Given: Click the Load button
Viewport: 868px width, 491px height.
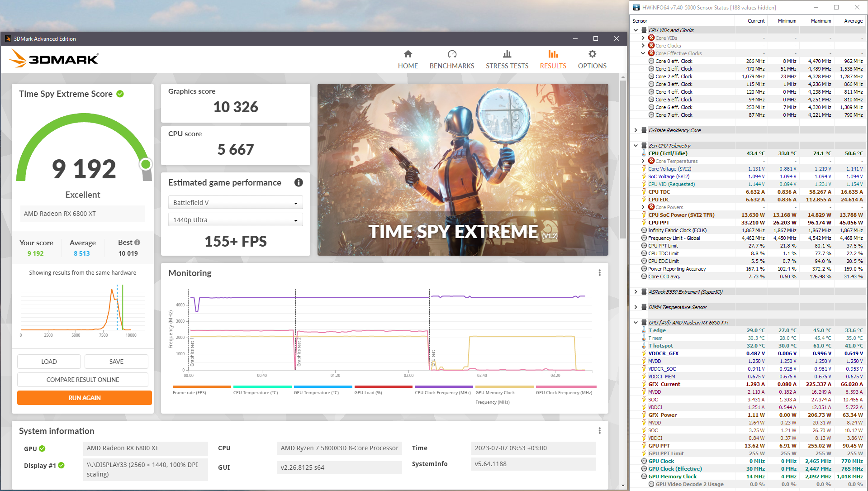Looking at the screenshot, I should coord(49,362).
